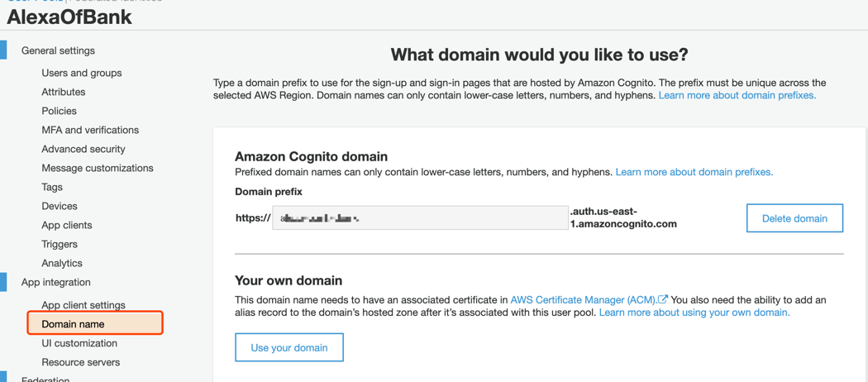Click the 'Your own domain' heading

[289, 280]
